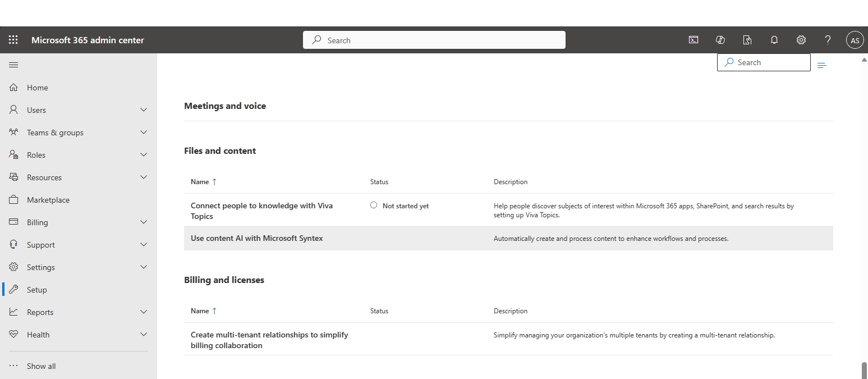This screenshot has height=379, width=868.
Task: Select Home in the left navigation
Action: tap(38, 88)
